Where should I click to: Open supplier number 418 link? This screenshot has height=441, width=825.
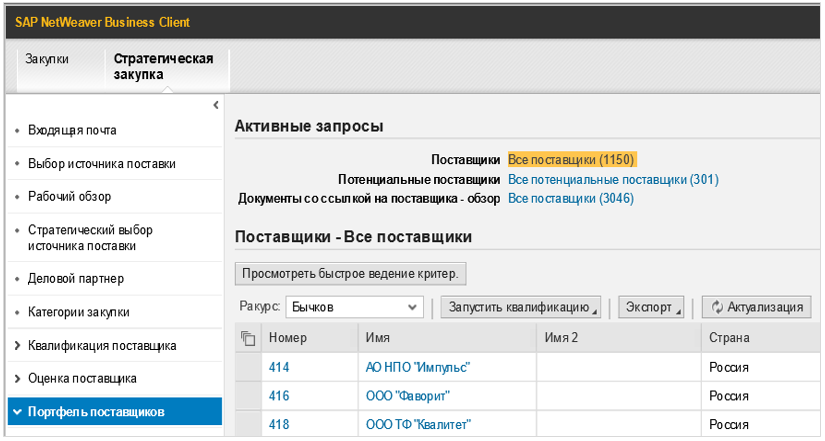tap(279, 424)
